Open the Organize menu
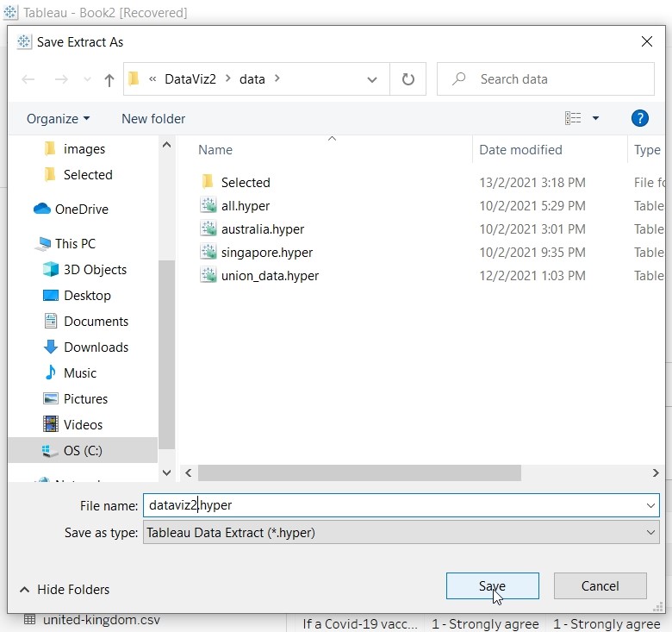 click(58, 119)
